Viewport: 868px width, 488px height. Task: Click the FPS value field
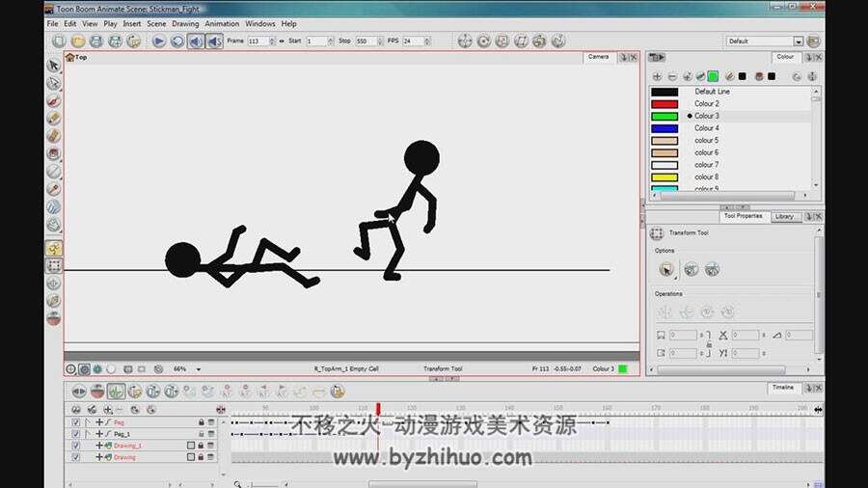[414, 41]
